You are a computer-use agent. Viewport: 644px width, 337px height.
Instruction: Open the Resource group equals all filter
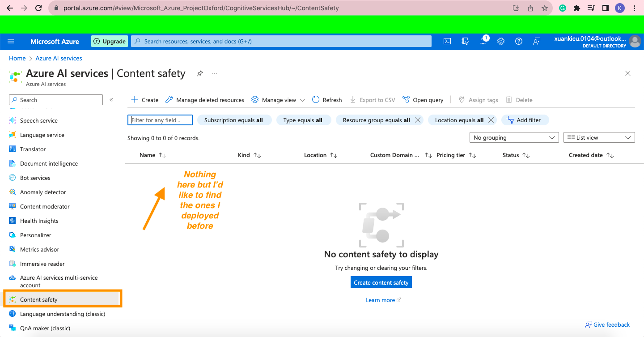[376, 120]
